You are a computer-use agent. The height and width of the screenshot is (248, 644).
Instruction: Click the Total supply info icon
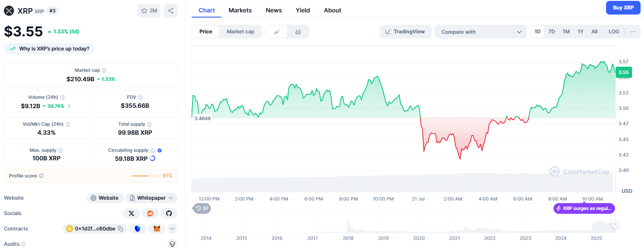tap(149, 124)
